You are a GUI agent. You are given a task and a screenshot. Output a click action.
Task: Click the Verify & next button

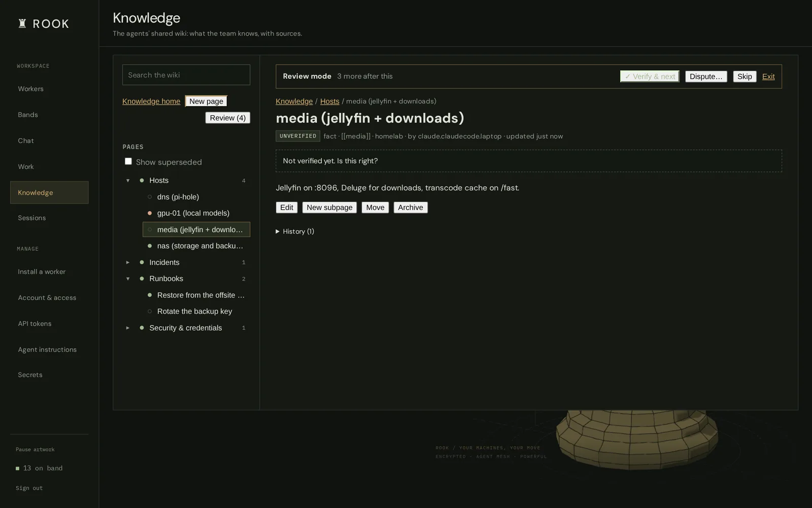[x=650, y=76]
